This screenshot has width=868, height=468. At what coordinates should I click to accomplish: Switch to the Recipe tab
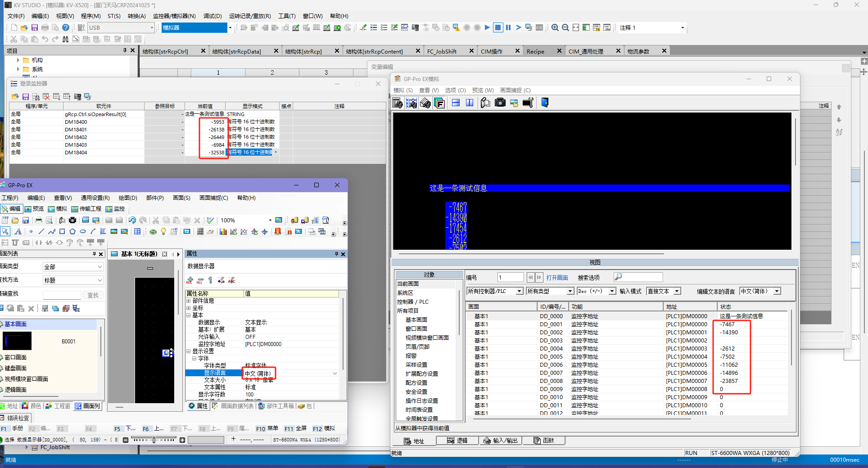535,51
